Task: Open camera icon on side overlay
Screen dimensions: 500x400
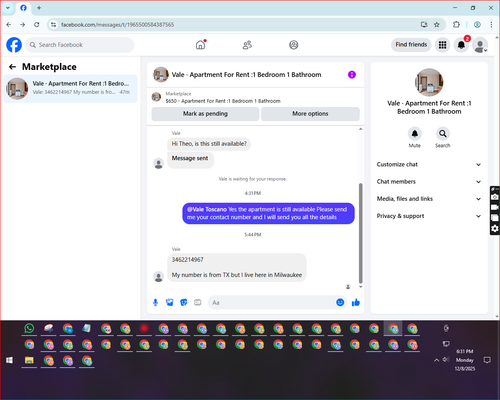Action: 495,197
